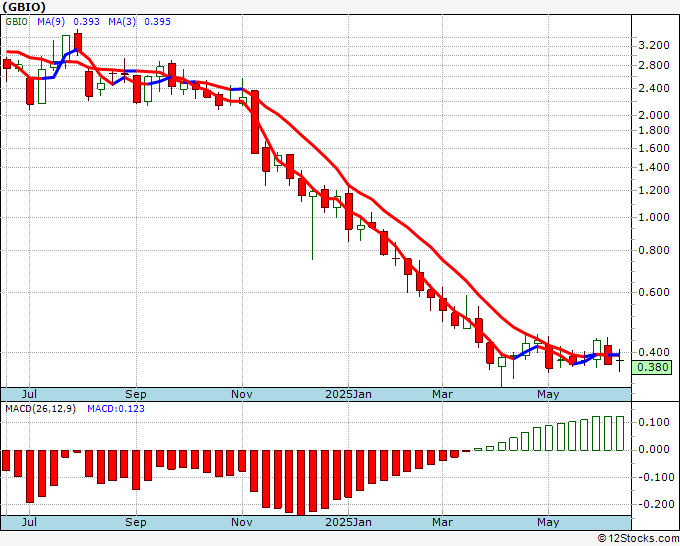Click the 1.600 price axis label
680x546 pixels.
point(654,148)
